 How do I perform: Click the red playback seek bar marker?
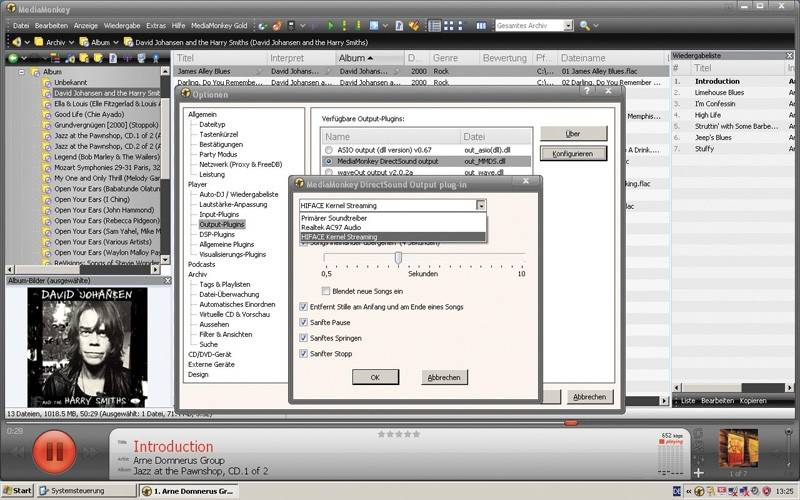571,422
